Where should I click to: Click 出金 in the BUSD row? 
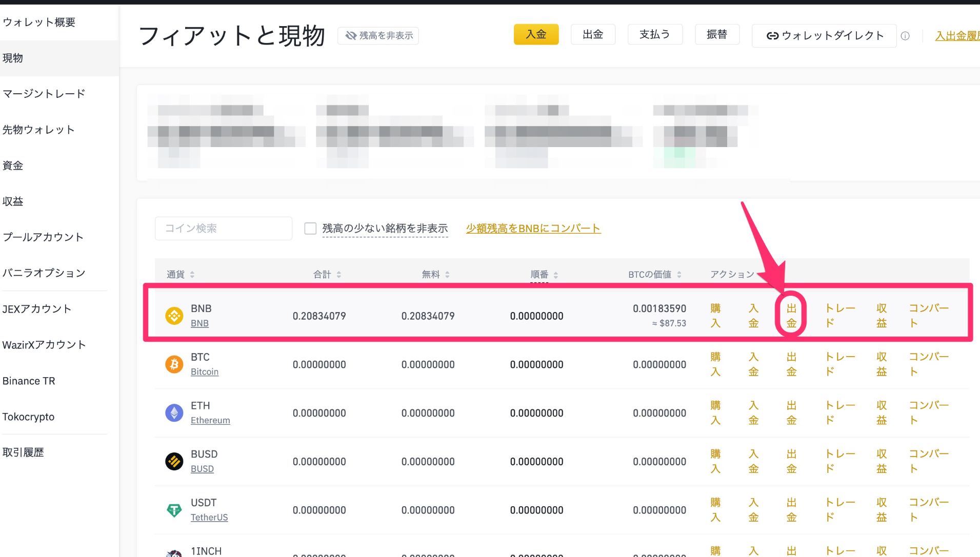(791, 462)
